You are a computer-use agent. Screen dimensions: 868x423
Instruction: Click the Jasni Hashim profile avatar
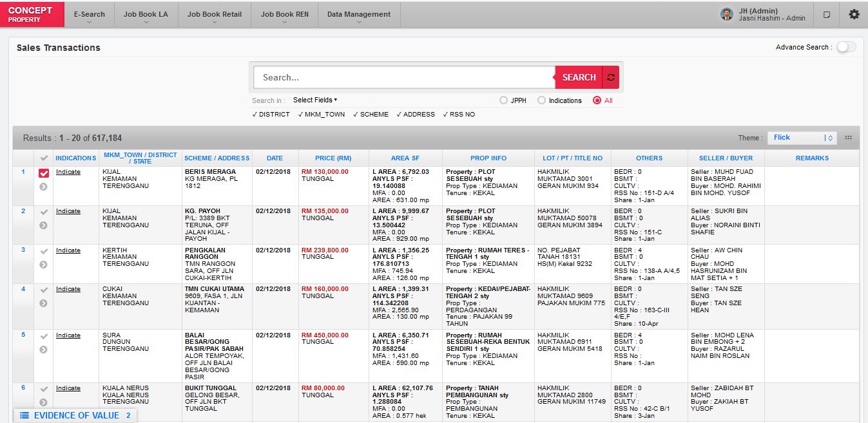tap(727, 14)
